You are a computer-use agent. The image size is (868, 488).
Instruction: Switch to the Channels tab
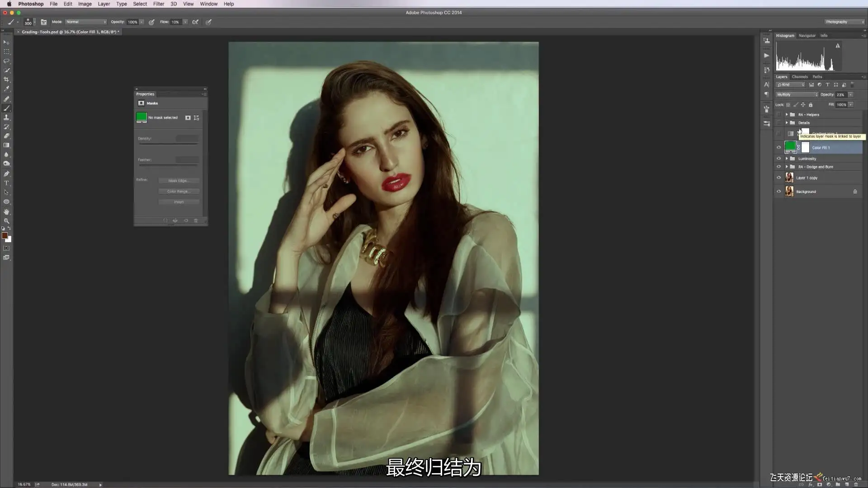[799, 77]
